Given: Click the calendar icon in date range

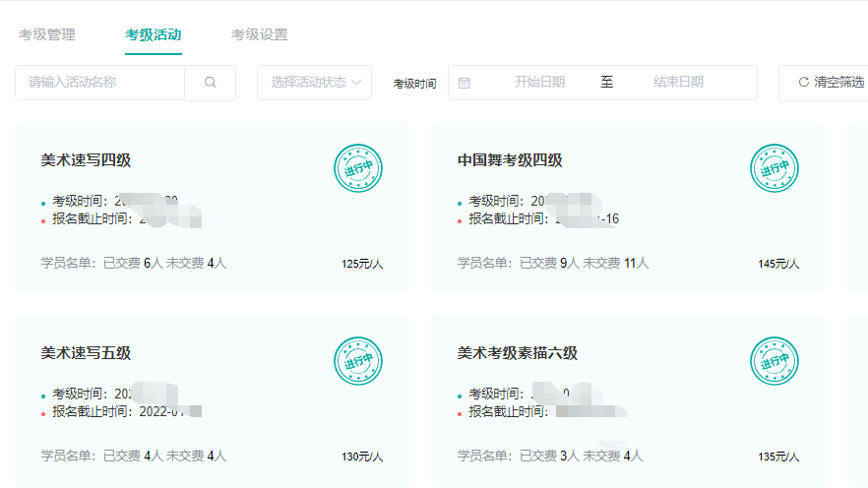Looking at the screenshot, I should (x=465, y=83).
